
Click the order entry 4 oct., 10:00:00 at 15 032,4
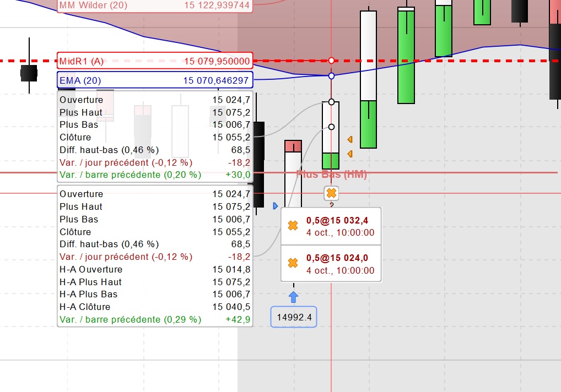[331, 226]
